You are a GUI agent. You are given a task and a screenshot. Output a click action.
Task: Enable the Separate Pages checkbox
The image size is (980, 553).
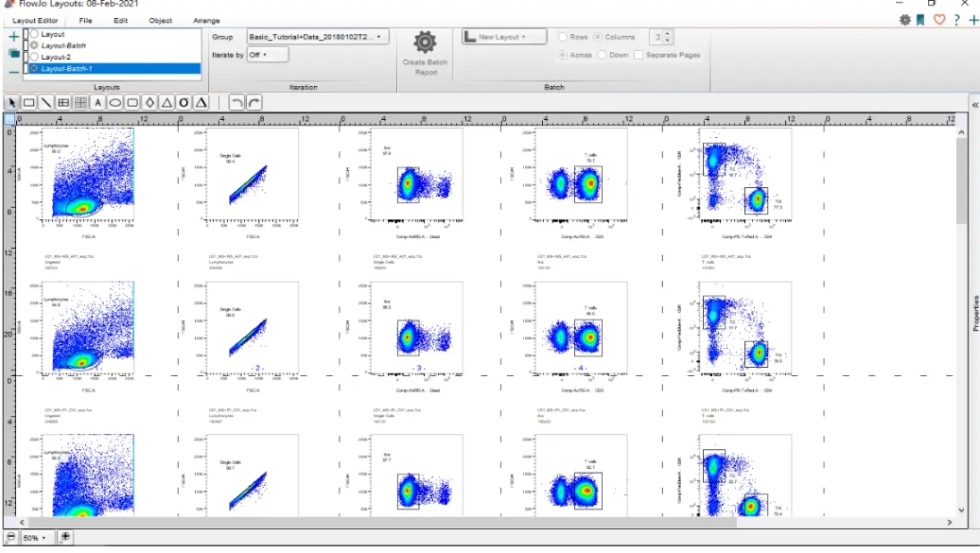pyautogui.click(x=639, y=55)
